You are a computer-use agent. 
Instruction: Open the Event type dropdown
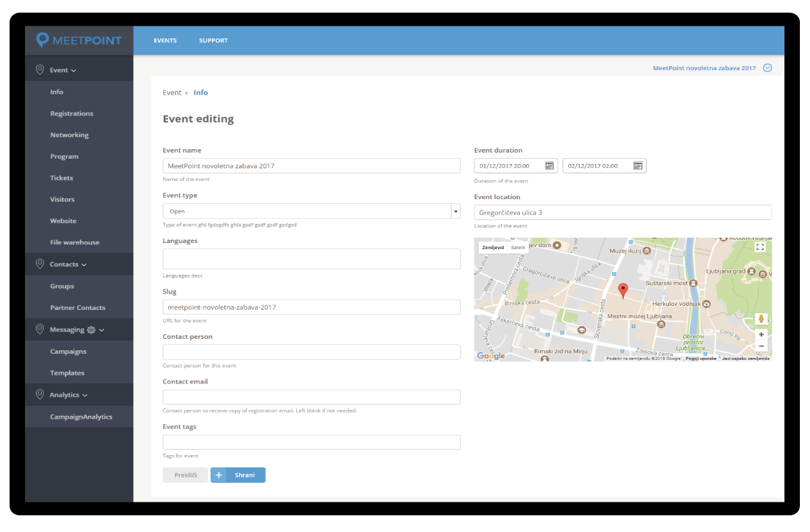(x=312, y=211)
